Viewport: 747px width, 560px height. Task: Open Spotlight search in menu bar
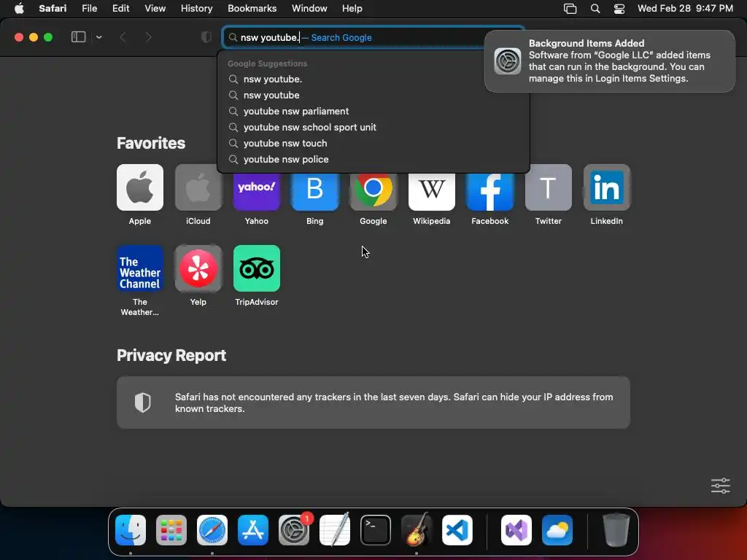pos(595,9)
